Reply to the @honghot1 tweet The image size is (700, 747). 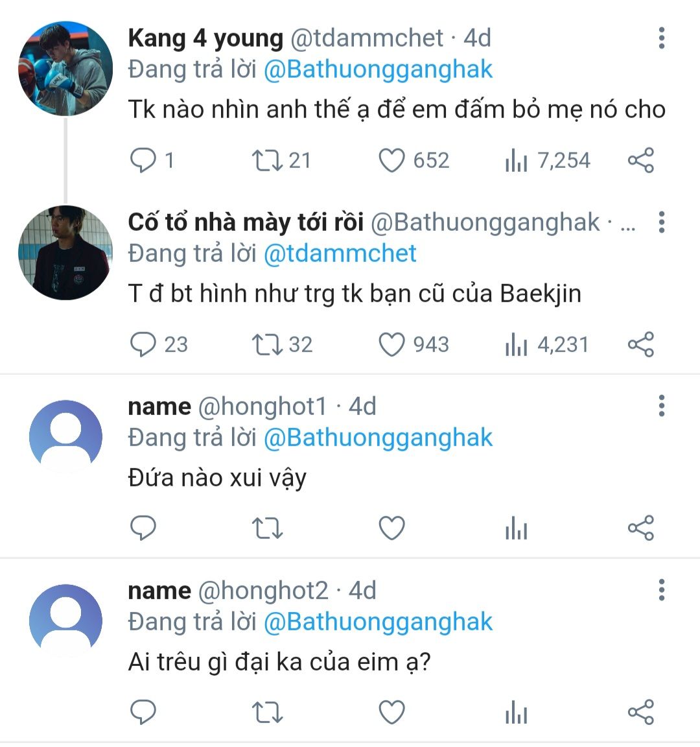[143, 528]
